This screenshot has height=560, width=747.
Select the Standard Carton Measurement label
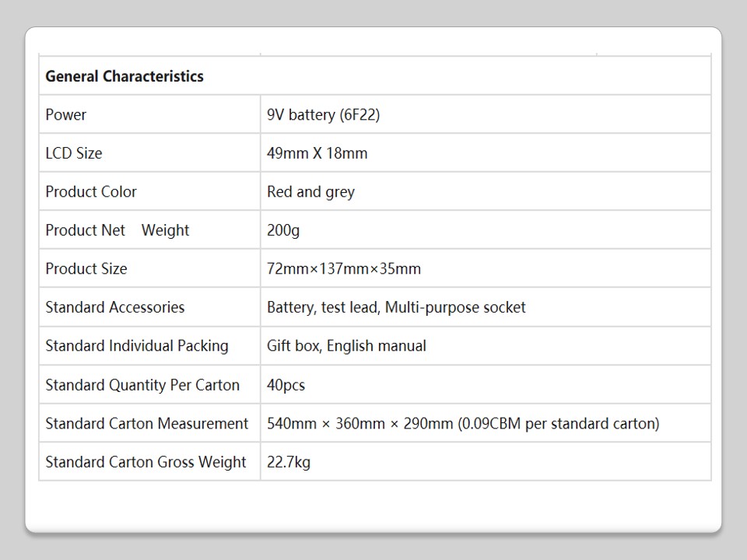pyautogui.click(x=147, y=424)
